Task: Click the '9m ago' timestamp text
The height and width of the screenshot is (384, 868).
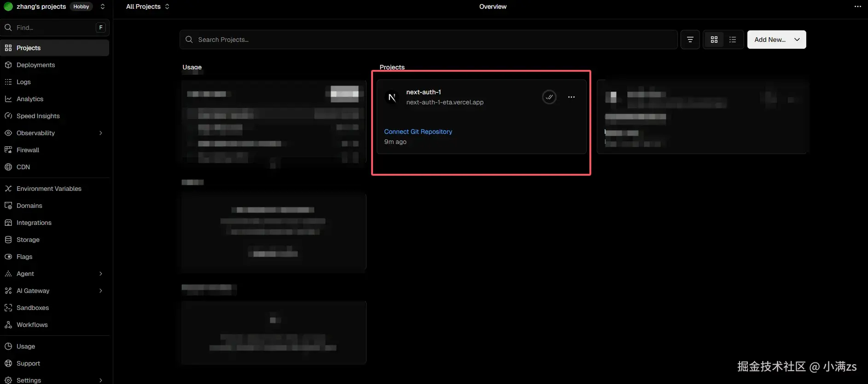Action: point(396,142)
